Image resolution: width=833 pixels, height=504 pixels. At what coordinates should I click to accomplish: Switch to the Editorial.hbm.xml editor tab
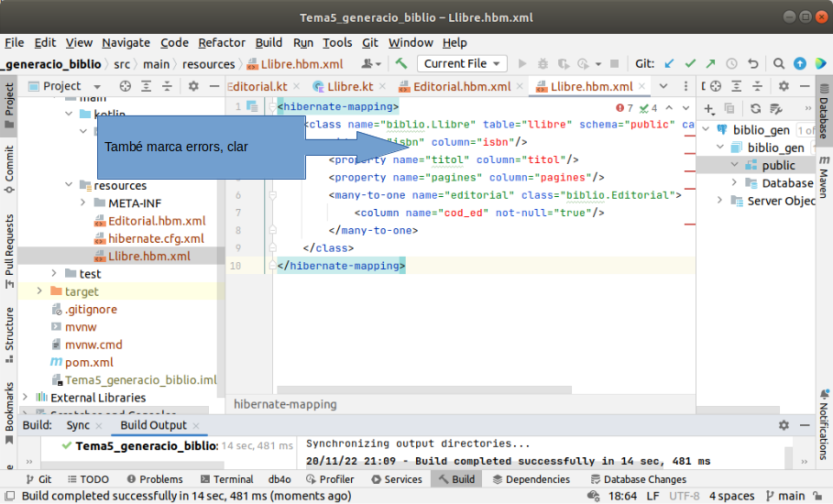tap(462, 86)
